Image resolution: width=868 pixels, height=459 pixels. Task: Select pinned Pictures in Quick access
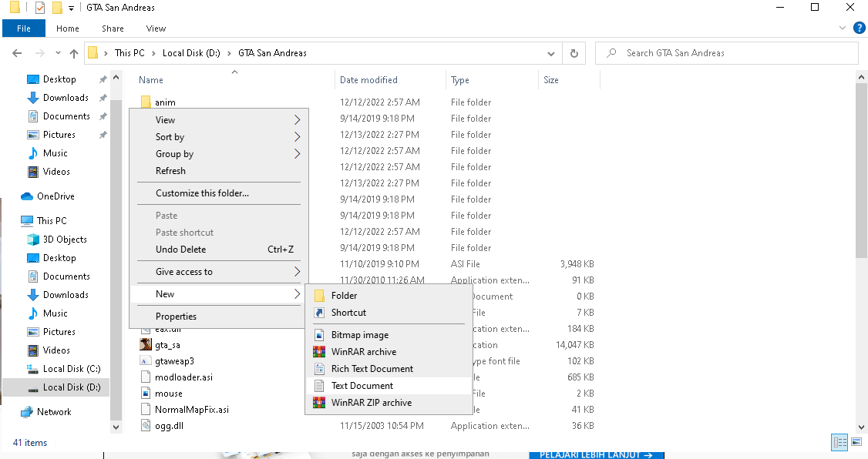(x=59, y=134)
